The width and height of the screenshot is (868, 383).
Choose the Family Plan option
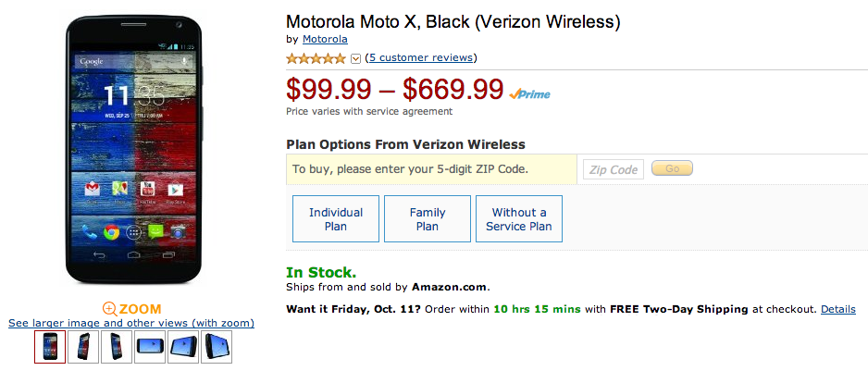(x=427, y=219)
